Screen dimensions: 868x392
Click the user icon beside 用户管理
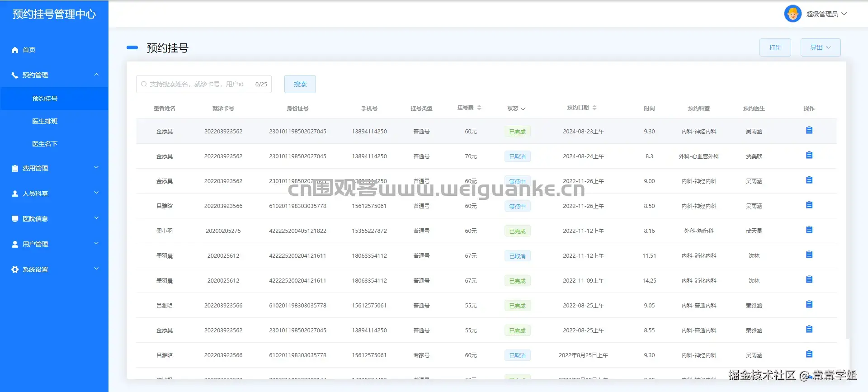tap(15, 244)
